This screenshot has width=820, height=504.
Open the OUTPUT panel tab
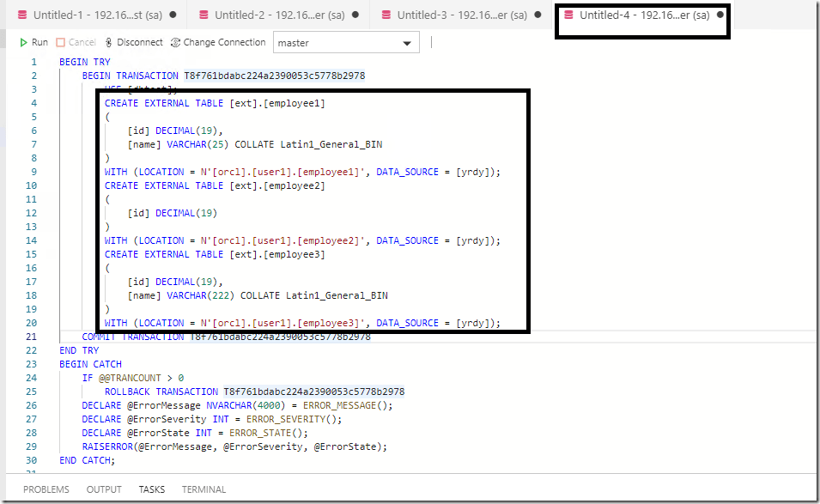[x=104, y=489]
